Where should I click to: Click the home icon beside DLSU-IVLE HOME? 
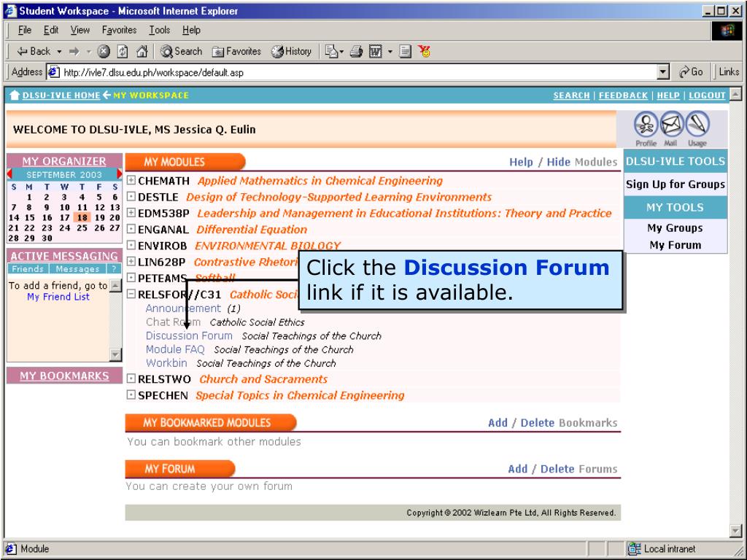(15, 96)
